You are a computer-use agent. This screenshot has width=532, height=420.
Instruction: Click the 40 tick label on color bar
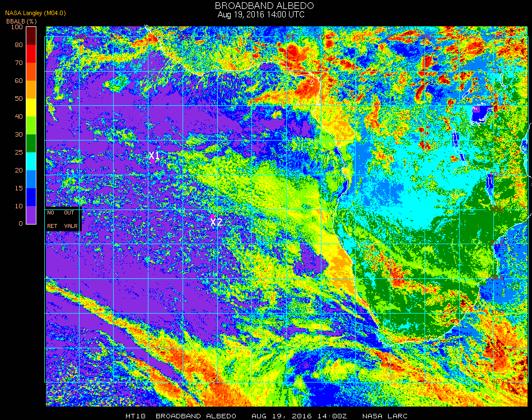click(18, 116)
